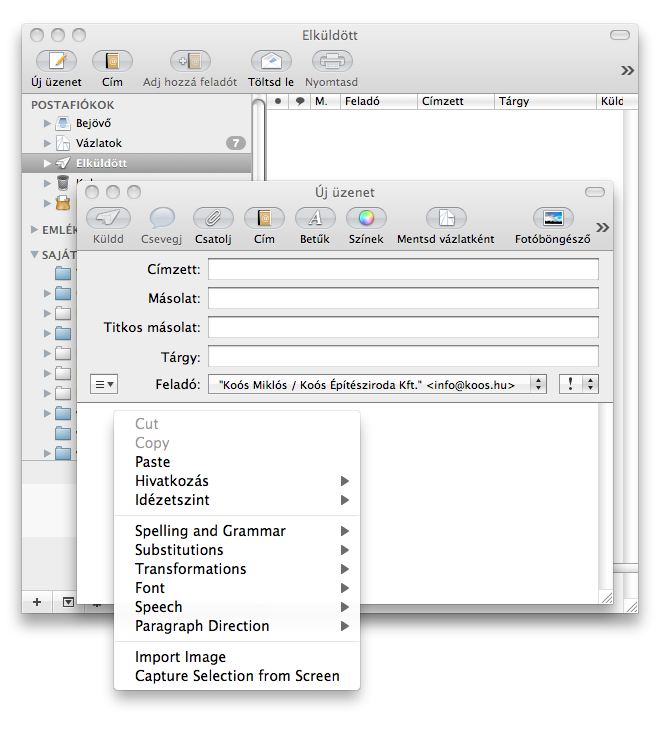Open the Font submenu
665x733 pixels.
click(x=237, y=588)
